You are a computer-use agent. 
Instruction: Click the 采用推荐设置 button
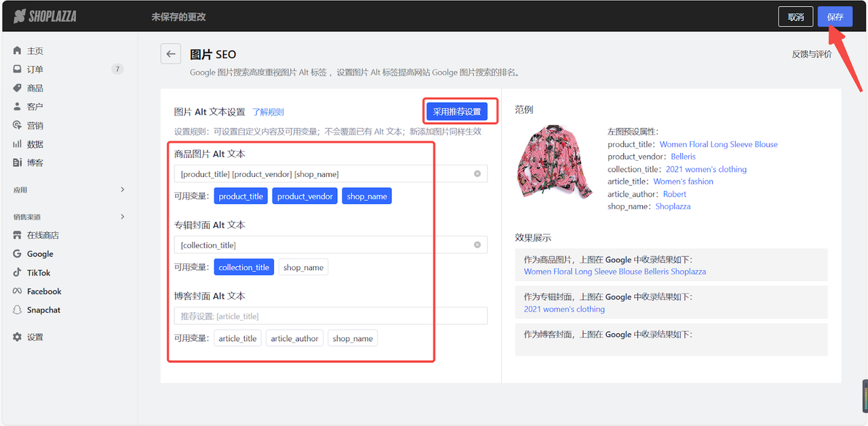460,111
